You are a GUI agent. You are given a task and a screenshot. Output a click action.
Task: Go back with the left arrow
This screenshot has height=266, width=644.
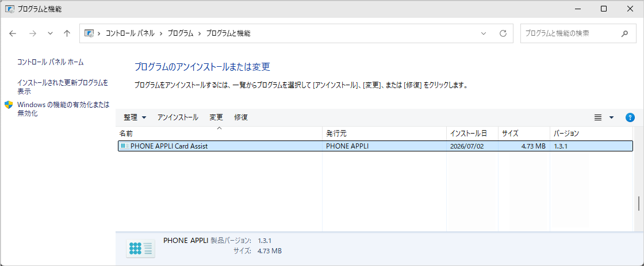13,34
